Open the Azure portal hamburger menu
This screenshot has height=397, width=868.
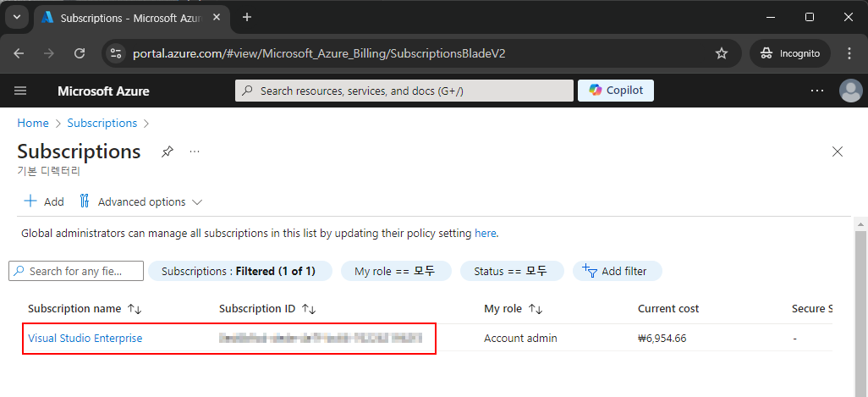[x=20, y=91]
